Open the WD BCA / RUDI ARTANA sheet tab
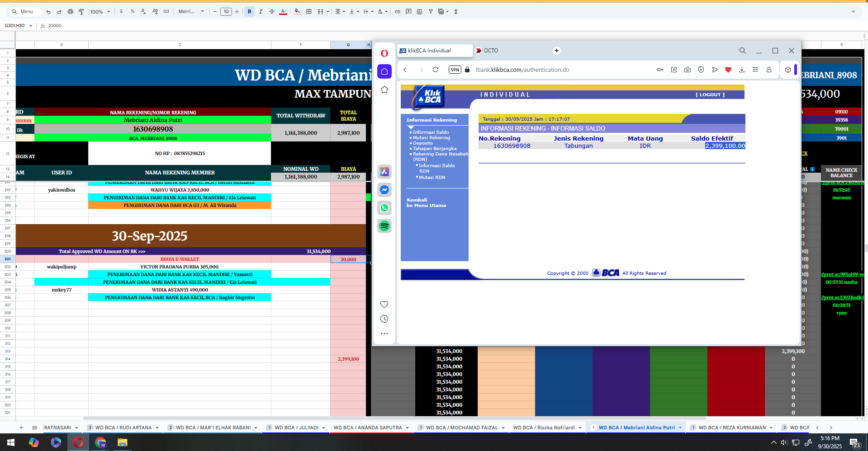Viewport: 868px width, 451px height. [123, 428]
